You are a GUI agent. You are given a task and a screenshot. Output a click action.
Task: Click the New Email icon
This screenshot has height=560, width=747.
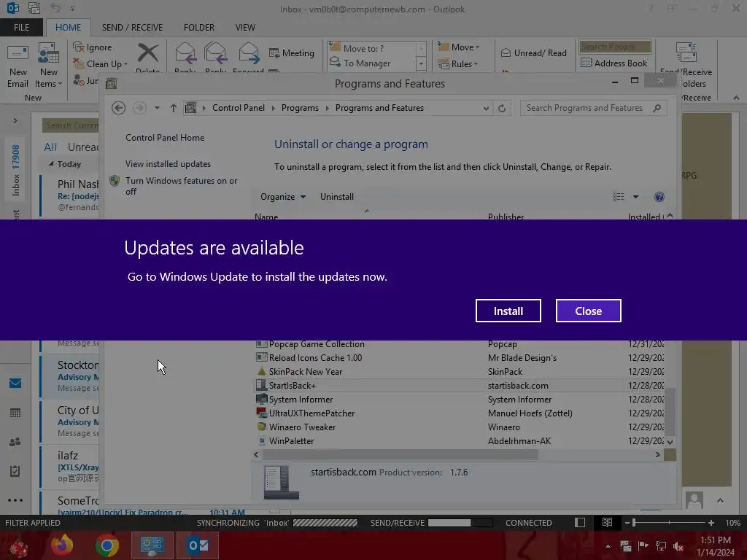click(18, 52)
